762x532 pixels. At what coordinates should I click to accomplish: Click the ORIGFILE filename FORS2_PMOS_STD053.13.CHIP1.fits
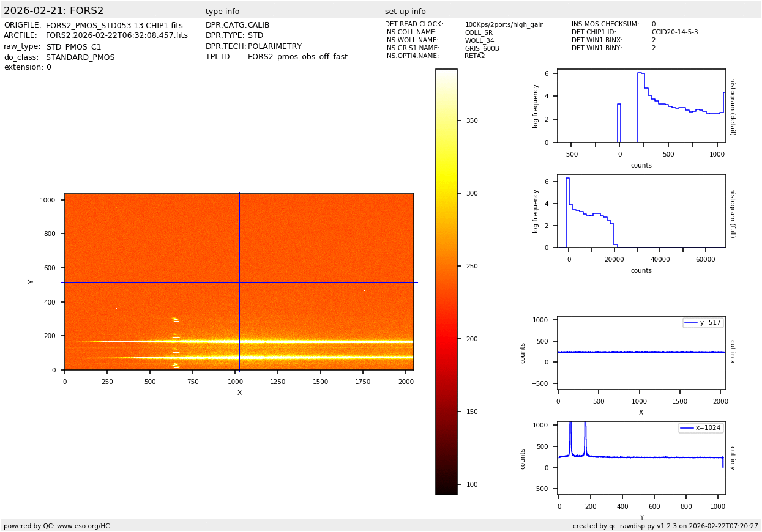coord(114,26)
